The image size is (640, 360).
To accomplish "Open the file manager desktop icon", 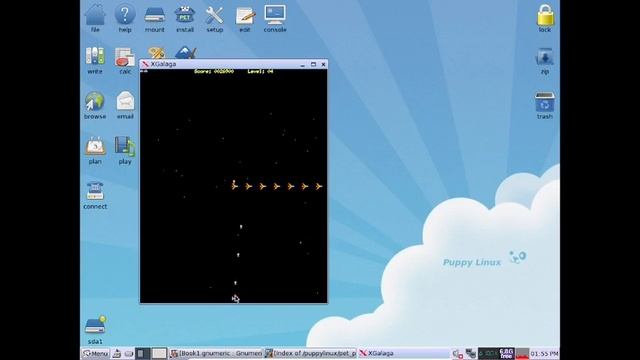I will pos(95,16).
